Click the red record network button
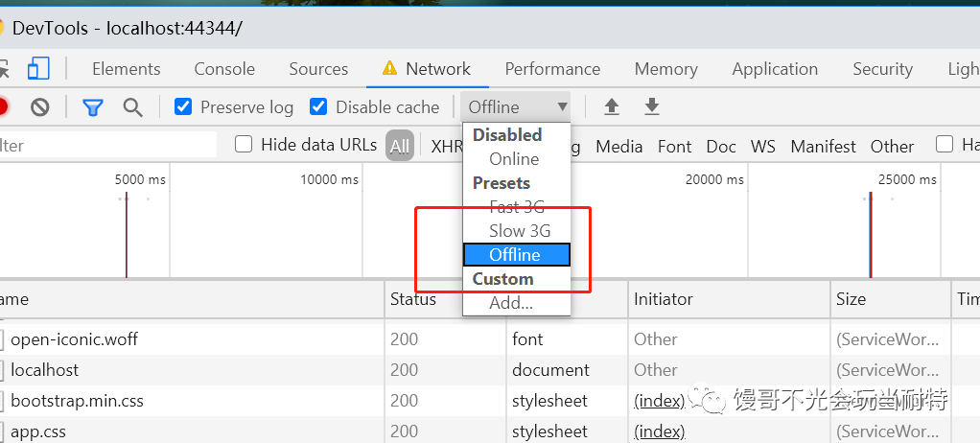The image size is (980, 443). coord(3,107)
